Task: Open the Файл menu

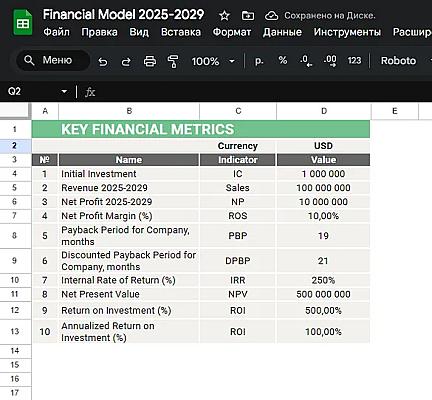Action: (x=56, y=32)
